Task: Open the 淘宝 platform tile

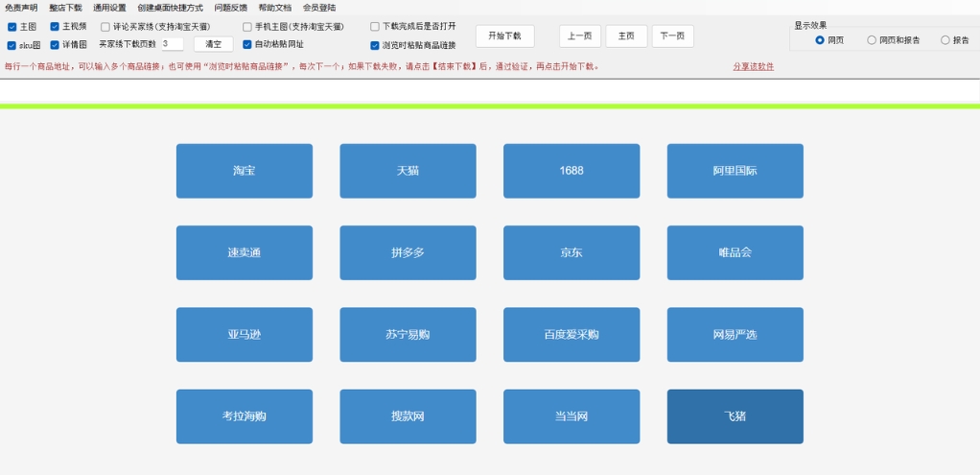Action: pos(245,171)
